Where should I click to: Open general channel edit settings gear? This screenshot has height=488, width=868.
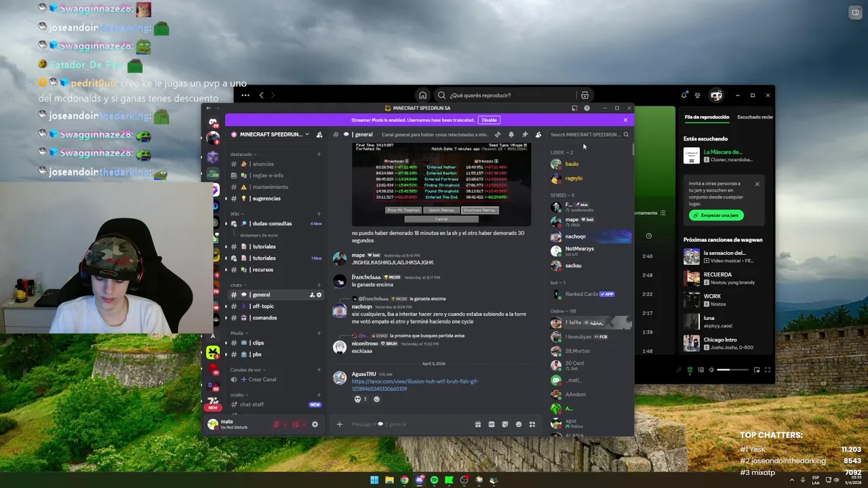click(319, 295)
